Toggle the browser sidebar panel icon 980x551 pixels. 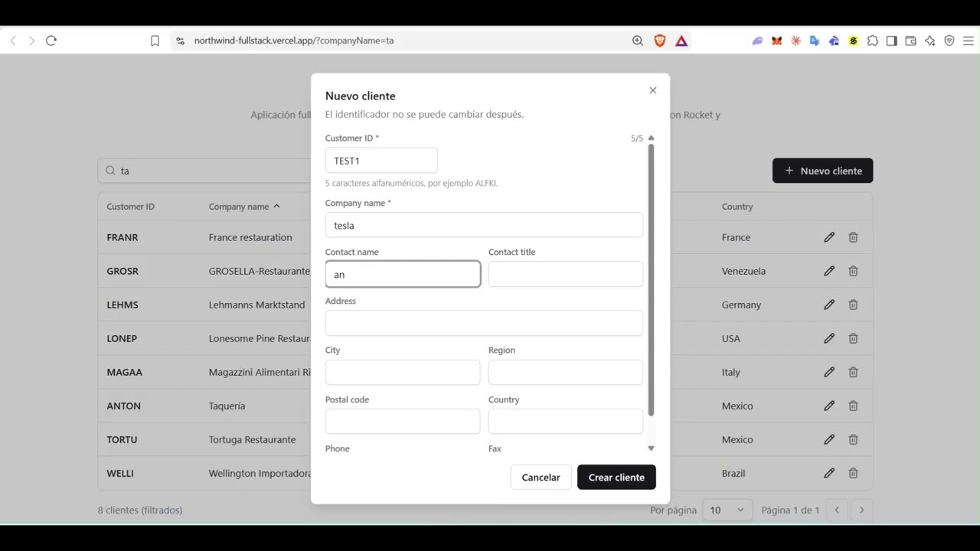click(x=892, y=41)
